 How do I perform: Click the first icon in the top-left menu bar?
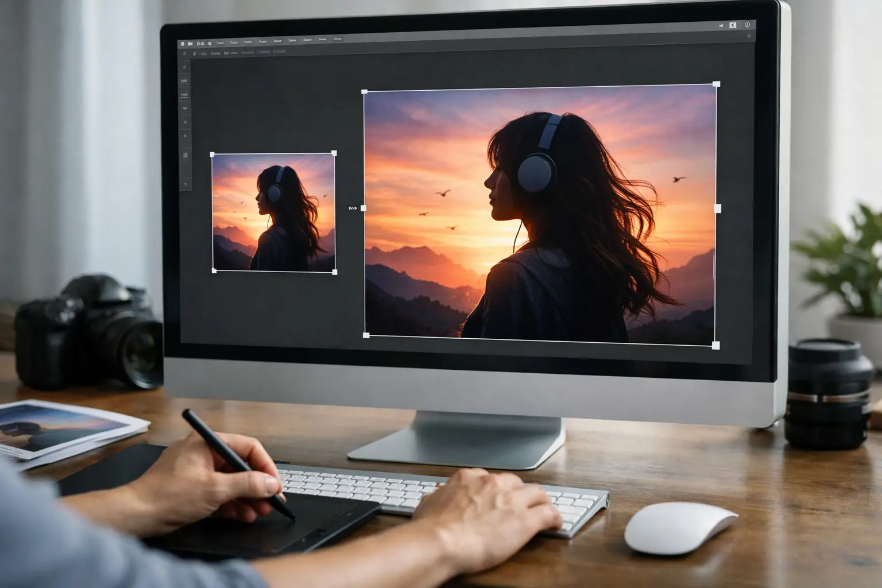182,43
